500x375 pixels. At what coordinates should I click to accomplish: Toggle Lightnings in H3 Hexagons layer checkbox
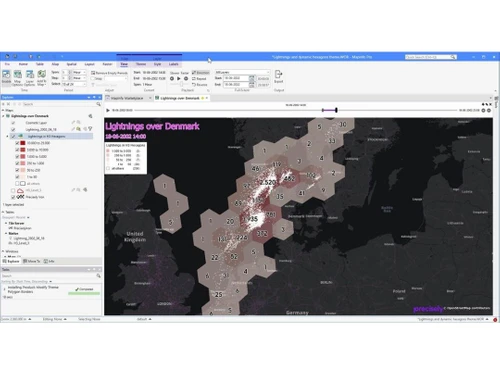click(13, 136)
